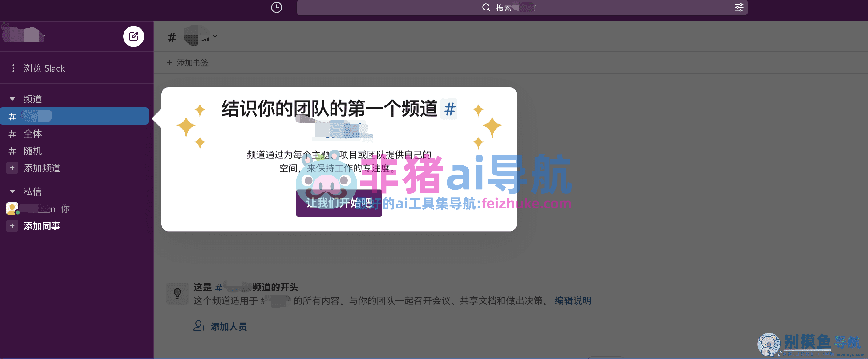Click the search filter sliders icon

point(739,7)
